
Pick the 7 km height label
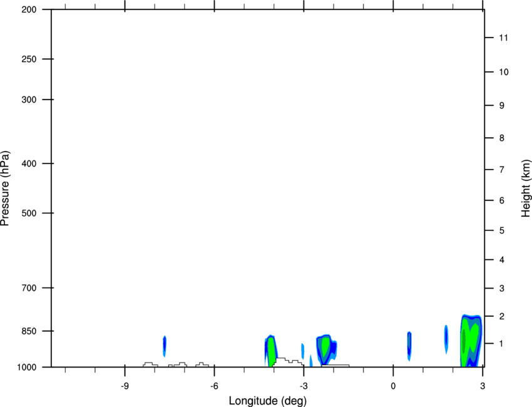tap(502, 170)
